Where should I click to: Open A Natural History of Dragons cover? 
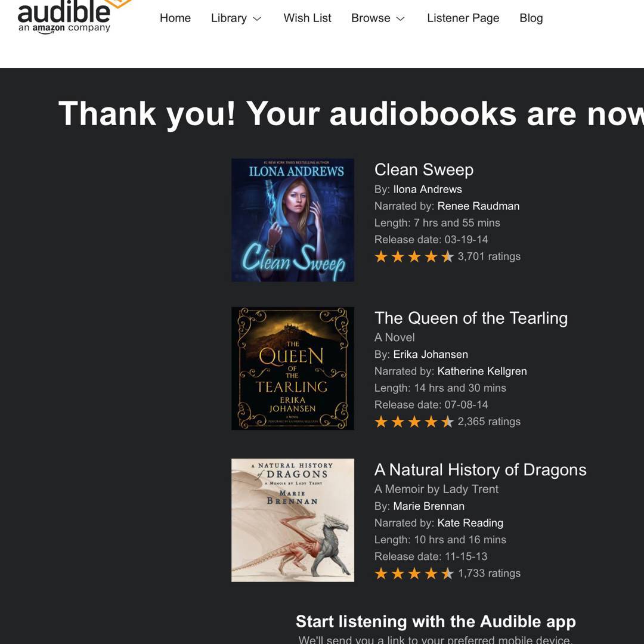[x=292, y=520]
